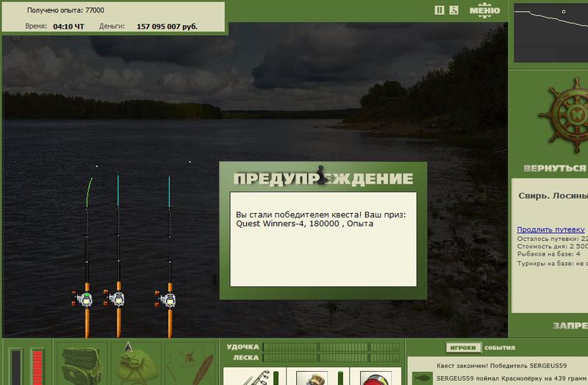This screenshot has width=588, height=385.
Task: Click the position marker on depth map
Action: [563, 12]
